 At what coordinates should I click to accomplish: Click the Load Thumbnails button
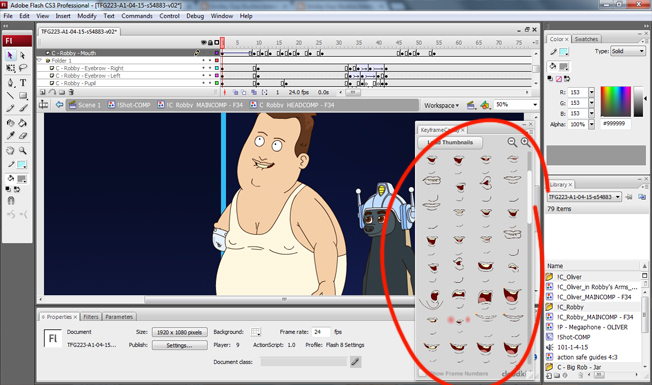point(450,142)
